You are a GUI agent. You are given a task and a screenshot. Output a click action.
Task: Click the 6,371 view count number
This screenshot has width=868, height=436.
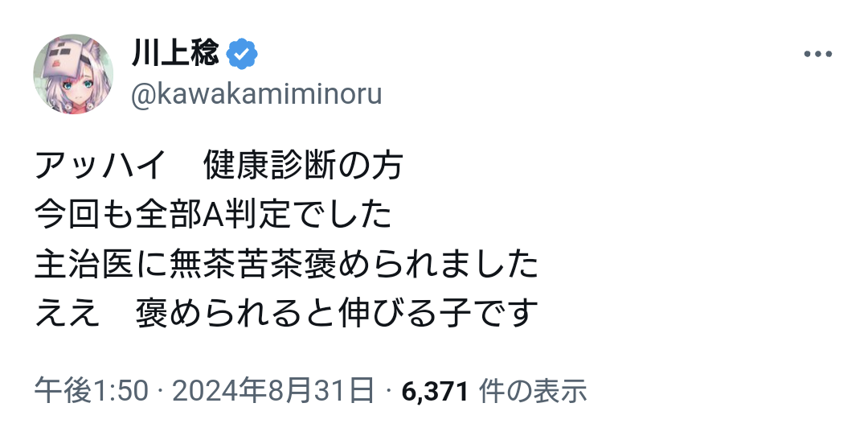[x=434, y=391]
